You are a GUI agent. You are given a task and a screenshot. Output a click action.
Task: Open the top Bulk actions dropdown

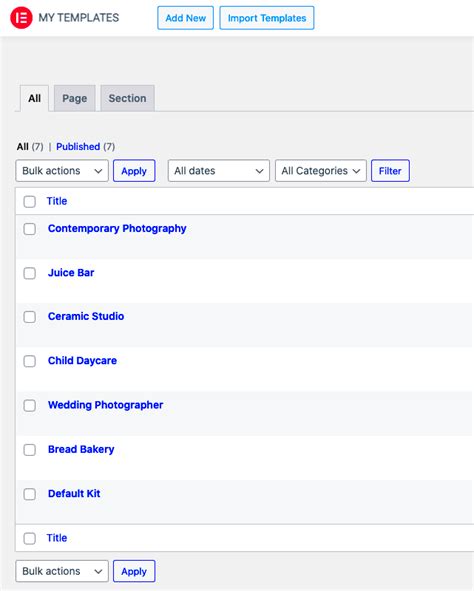click(62, 171)
